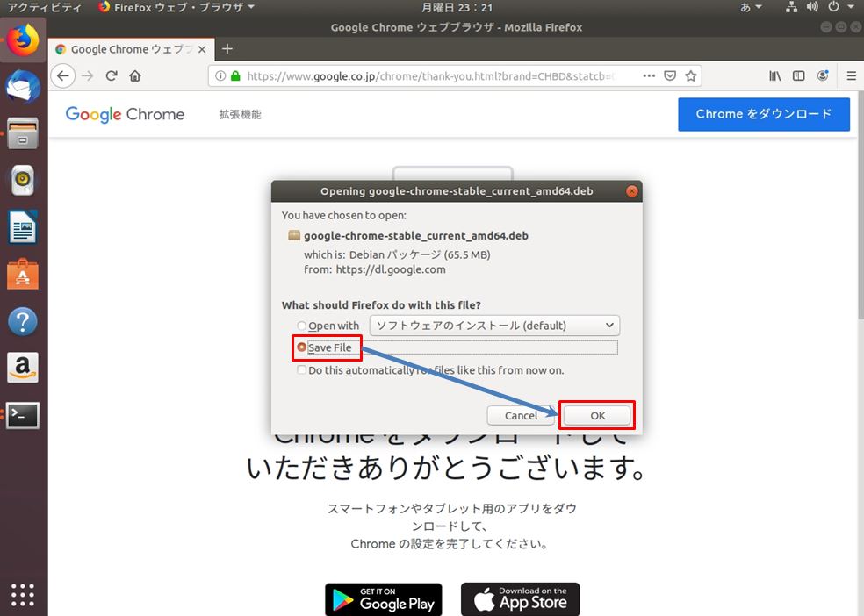Viewport: 864px width, 616px height.
Task: Click the volume icon in top bar
Action: [812, 7]
